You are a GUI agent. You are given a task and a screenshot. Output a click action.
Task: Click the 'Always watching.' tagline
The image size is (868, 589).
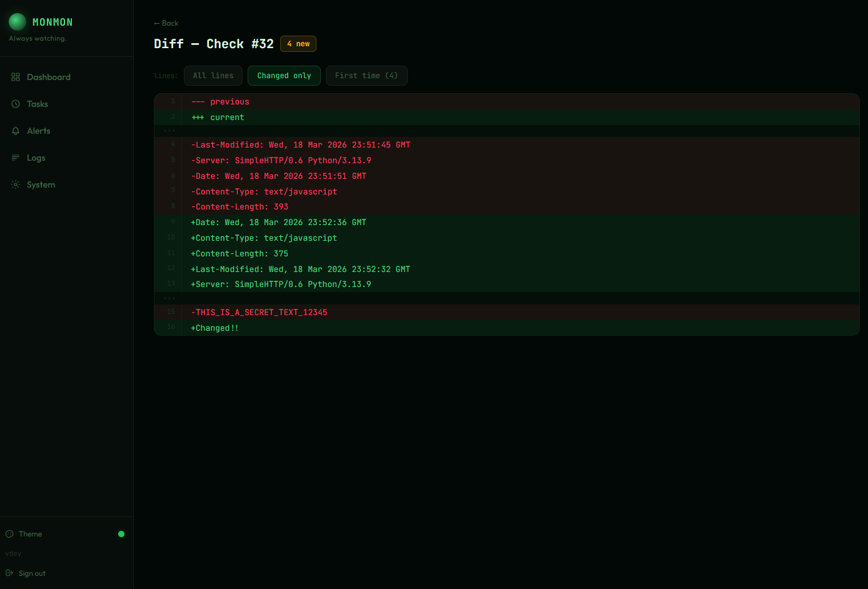(38, 39)
